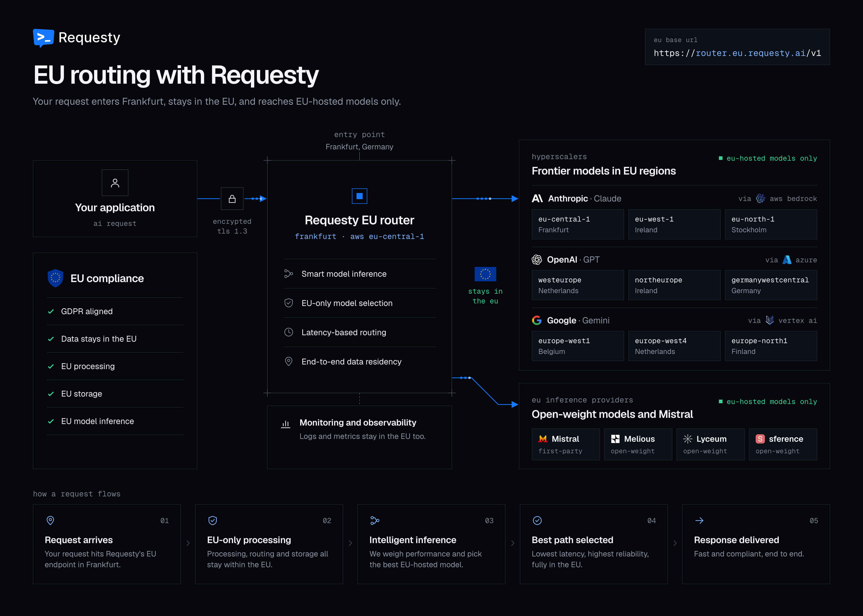Click the Azure logo icon
The image size is (863, 616).
[787, 259]
